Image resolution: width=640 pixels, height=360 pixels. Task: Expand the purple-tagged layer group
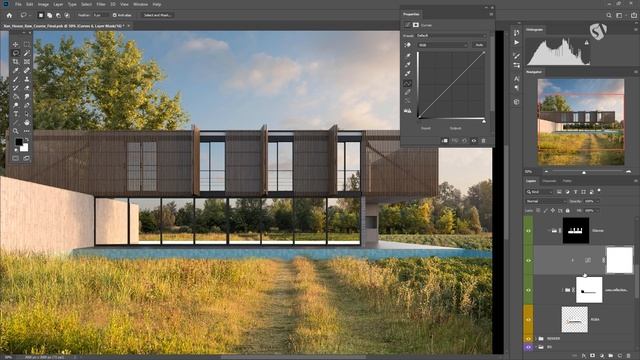(x=536, y=347)
